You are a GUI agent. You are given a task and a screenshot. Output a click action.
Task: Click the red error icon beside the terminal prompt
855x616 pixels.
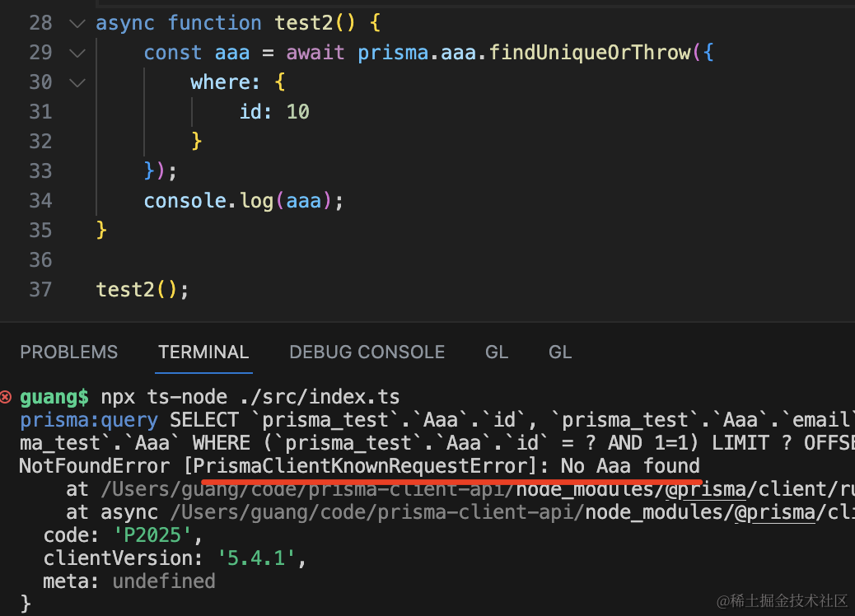coord(7,397)
